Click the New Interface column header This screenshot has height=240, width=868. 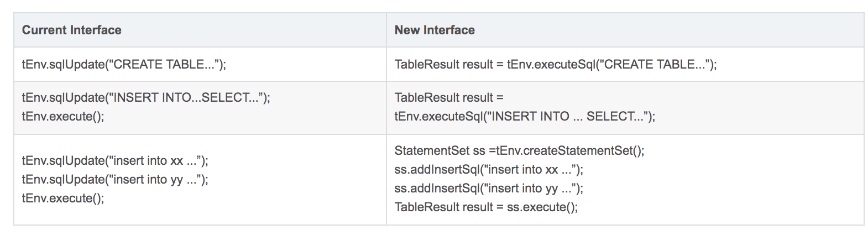pos(435,30)
